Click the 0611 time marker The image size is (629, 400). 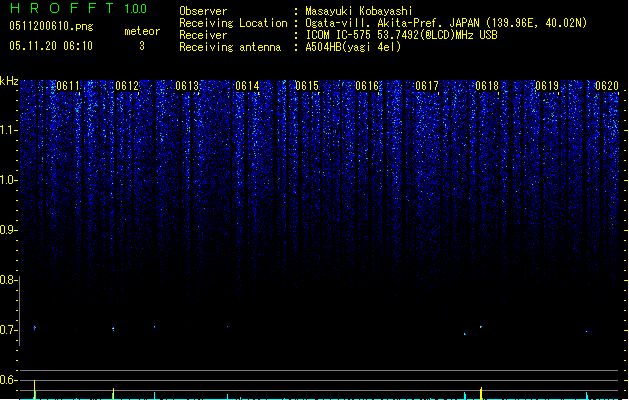pyautogui.click(x=68, y=86)
